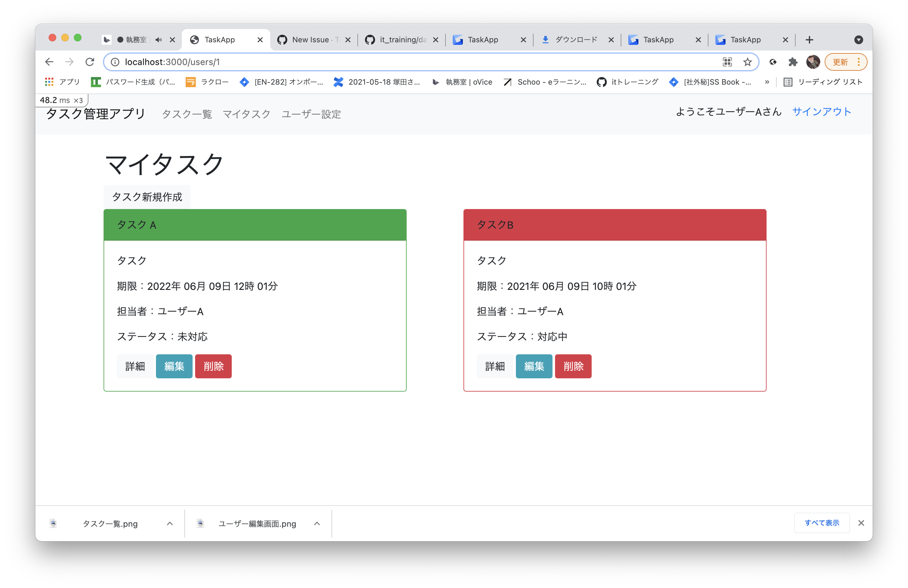The image size is (908, 588).
Task: Click the サインアウト link
Action: (x=822, y=111)
